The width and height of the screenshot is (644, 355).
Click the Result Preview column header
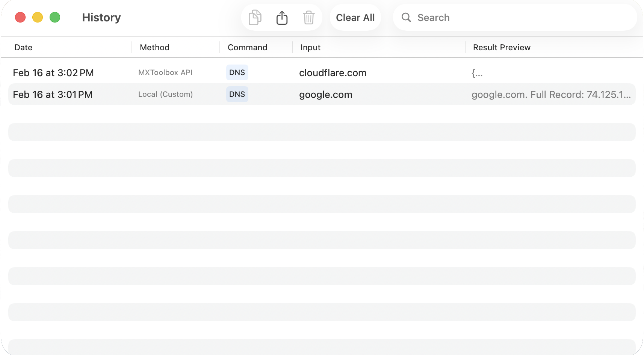tap(502, 48)
